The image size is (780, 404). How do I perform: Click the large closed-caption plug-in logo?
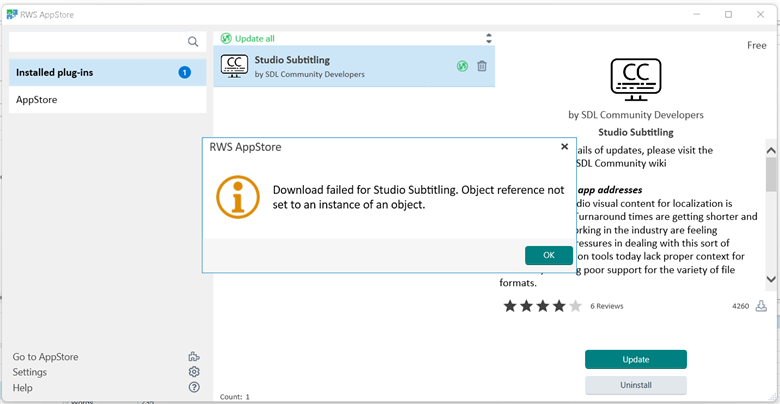635,79
